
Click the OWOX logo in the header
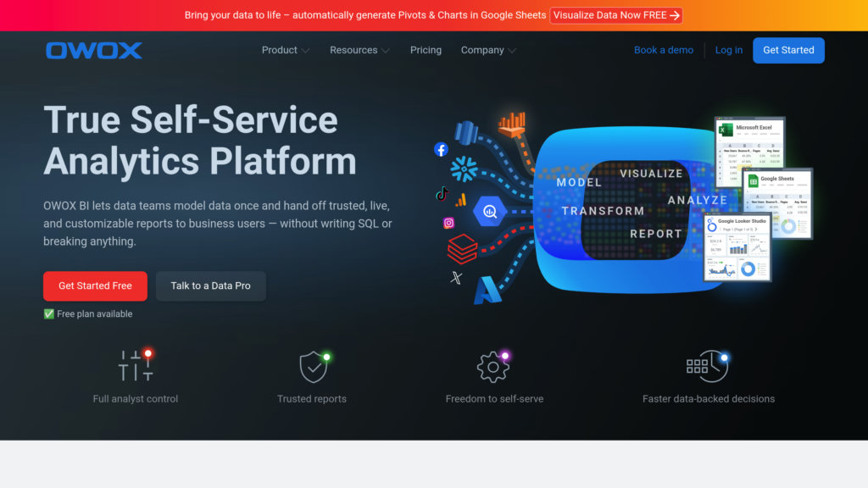(94, 50)
